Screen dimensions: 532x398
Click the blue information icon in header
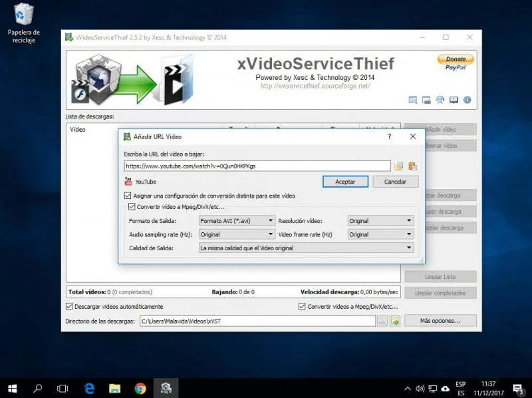[467, 100]
